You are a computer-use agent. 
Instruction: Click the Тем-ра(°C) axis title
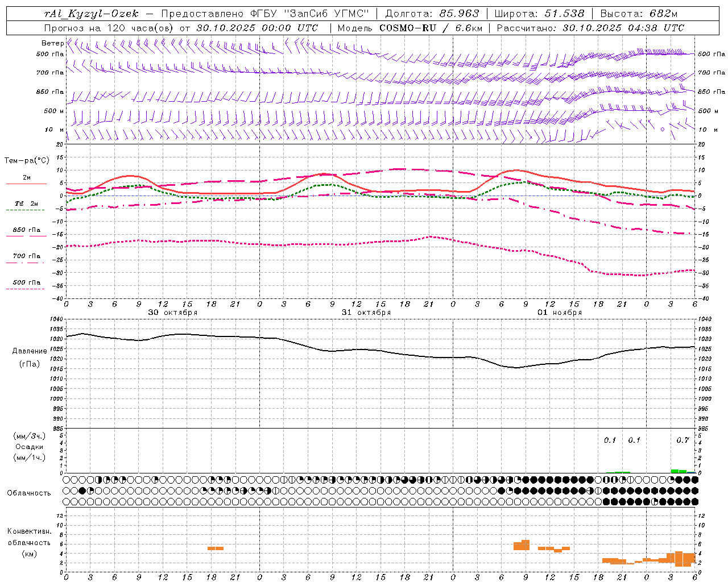[x=27, y=161]
